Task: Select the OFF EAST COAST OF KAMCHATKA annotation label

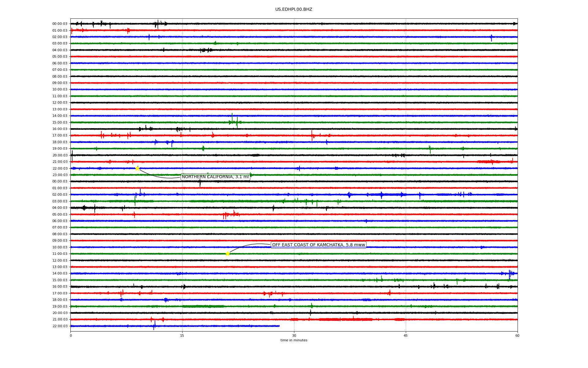Action: pyautogui.click(x=318, y=245)
